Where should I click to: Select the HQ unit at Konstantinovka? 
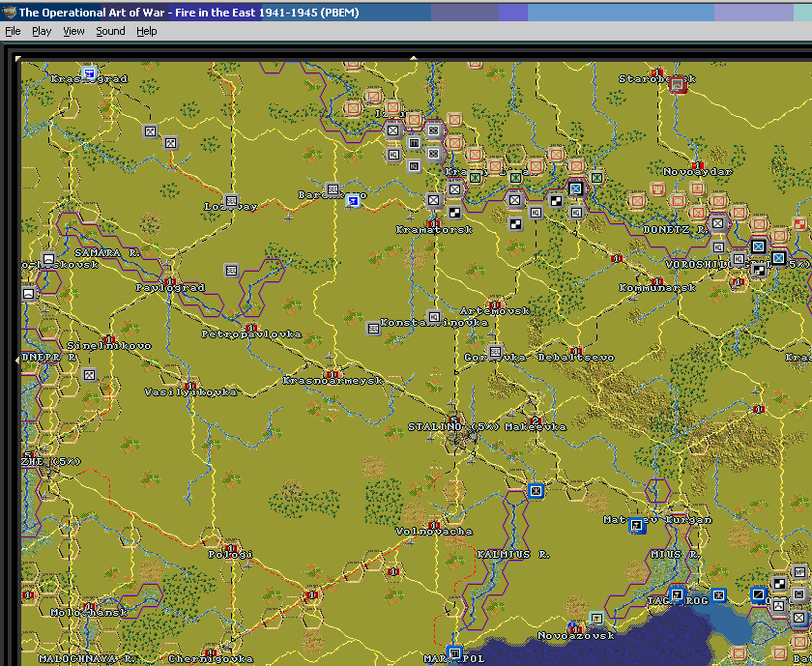point(434,316)
